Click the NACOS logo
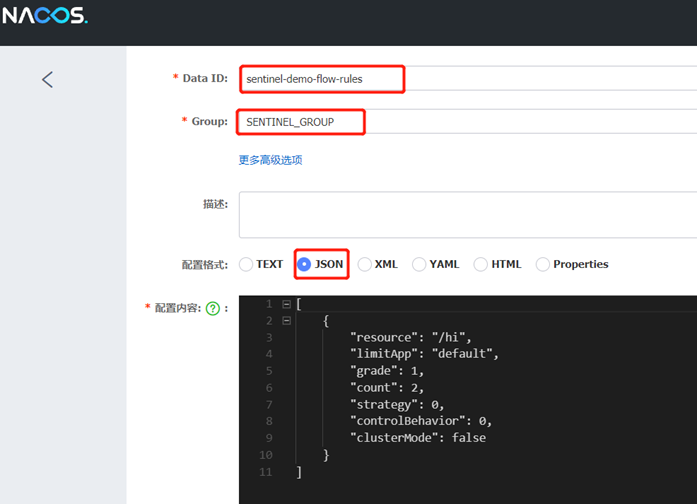This screenshot has width=697, height=504. point(45,16)
